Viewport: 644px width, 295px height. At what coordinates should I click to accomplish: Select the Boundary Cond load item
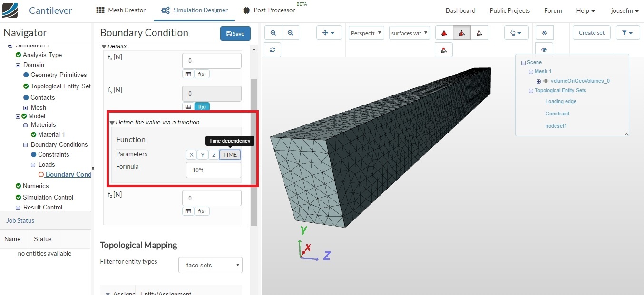pos(68,174)
